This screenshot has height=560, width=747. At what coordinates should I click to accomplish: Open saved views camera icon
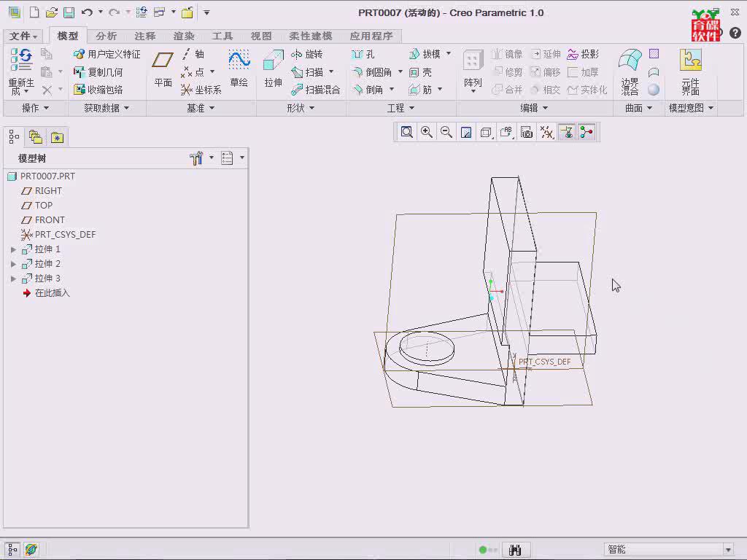click(x=527, y=132)
